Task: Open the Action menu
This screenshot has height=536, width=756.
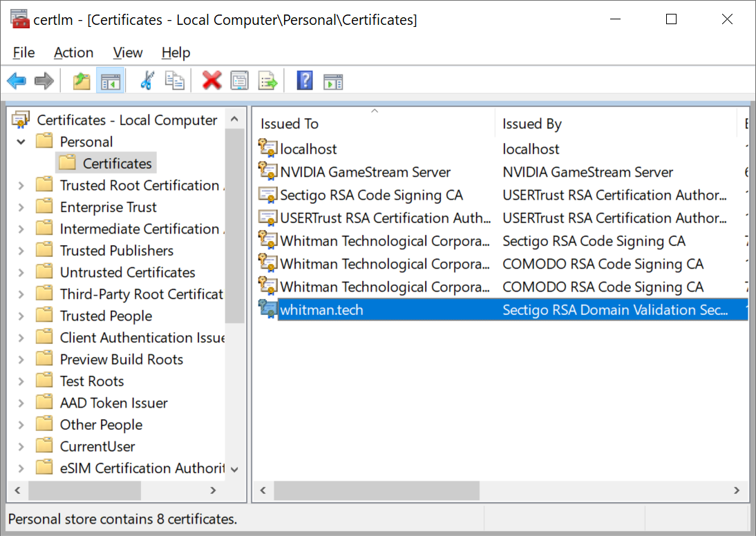Action: [73, 52]
